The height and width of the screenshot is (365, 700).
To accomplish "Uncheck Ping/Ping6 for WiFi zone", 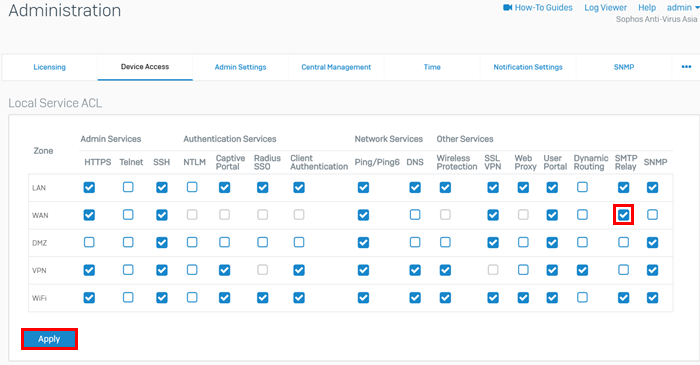I will (363, 298).
